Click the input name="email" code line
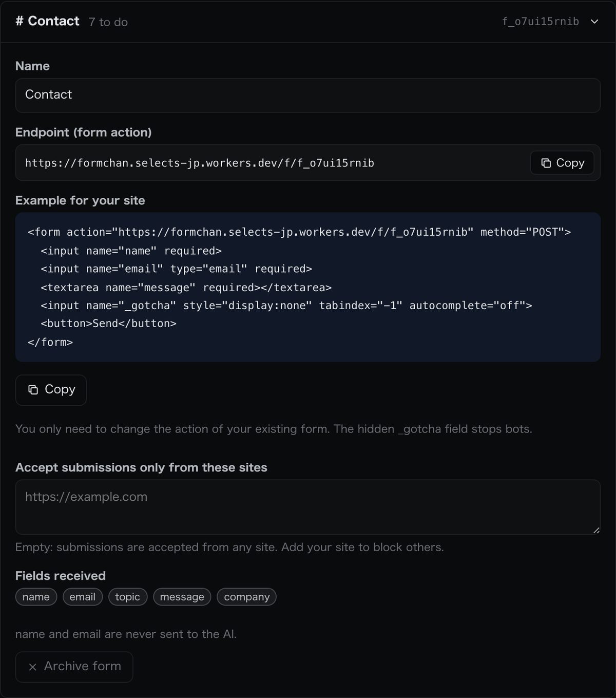 click(x=176, y=269)
